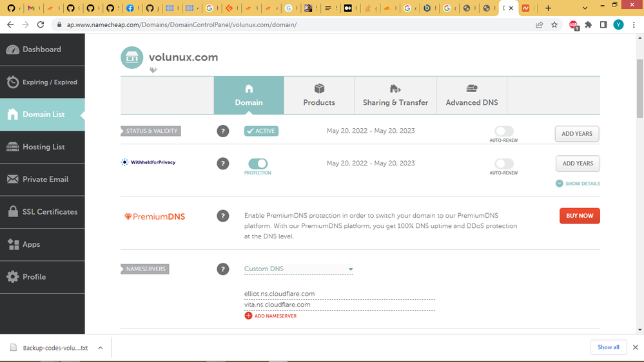Open help for Nameservers
This screenshot has width=644, height=362.
pos(222,269)
